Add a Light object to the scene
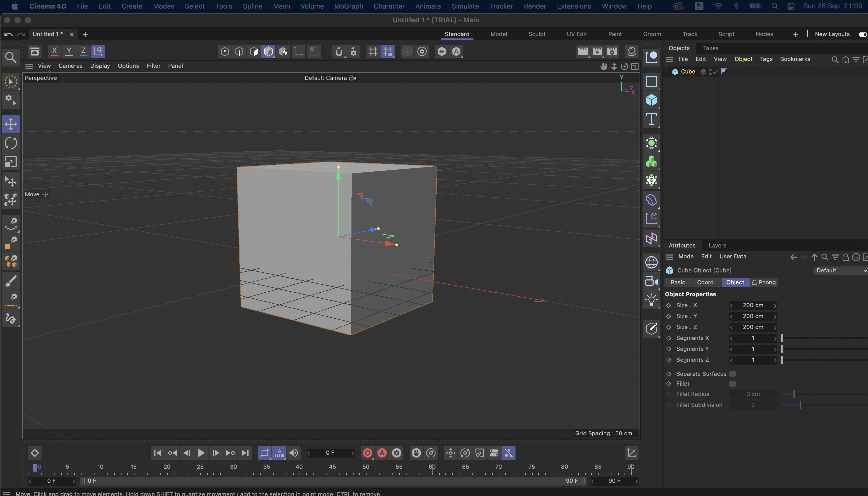This screenshot has height=496, width=868. click(651, 300)
